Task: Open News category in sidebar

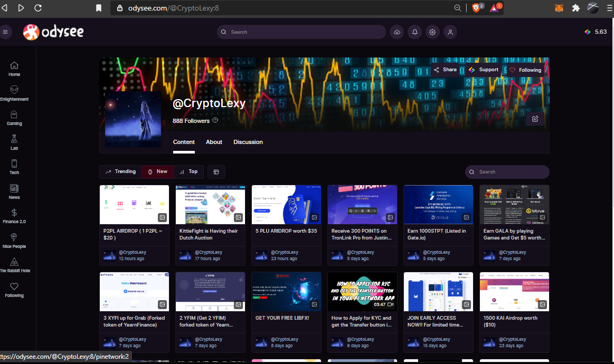Action: click(14, 192)
